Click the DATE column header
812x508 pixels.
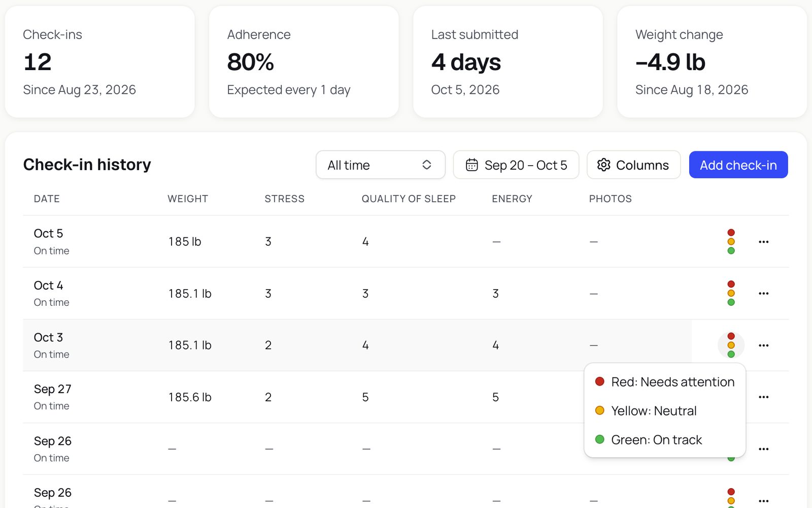(47, 199)
